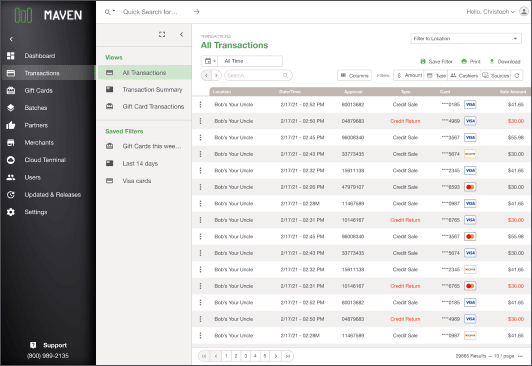Toggle fullscreen for the views panel
532x366 pixels.
click(x=162, y=34)
